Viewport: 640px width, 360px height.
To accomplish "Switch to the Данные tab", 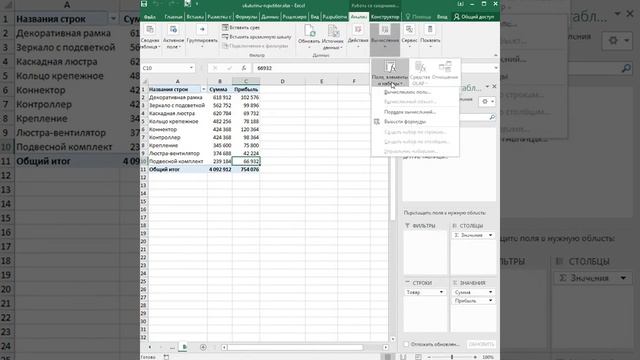I will coord(270,17).
